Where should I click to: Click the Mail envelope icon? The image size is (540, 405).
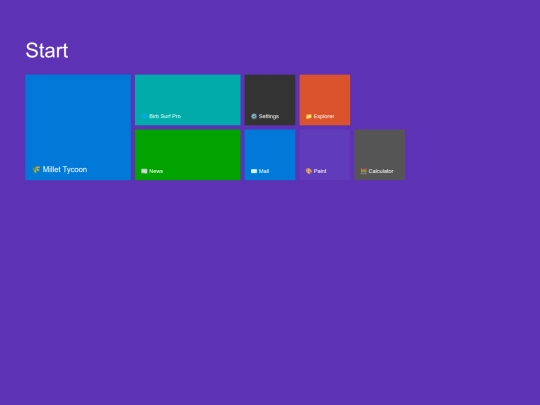254,171
